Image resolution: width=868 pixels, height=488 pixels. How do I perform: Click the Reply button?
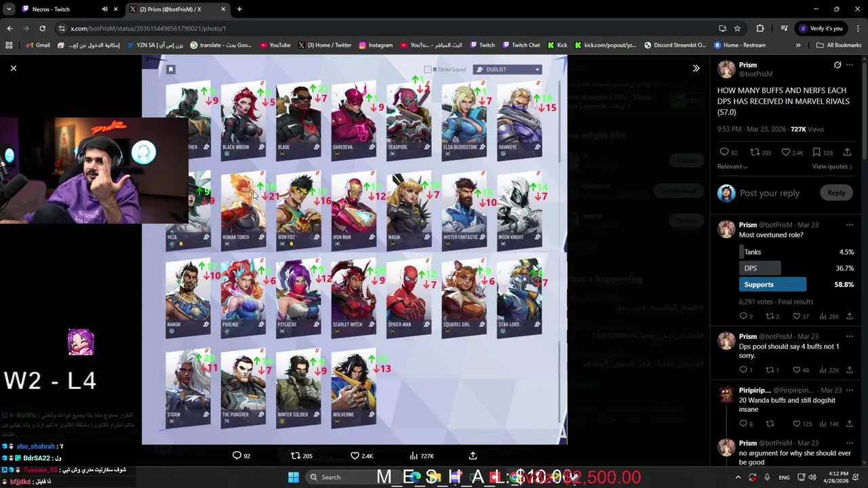point(836,193)
